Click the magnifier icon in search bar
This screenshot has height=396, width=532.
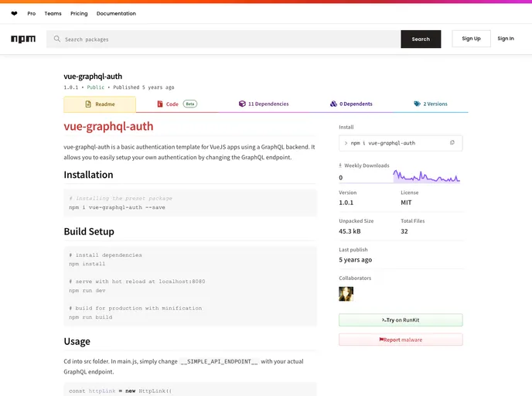coord(57,39)
